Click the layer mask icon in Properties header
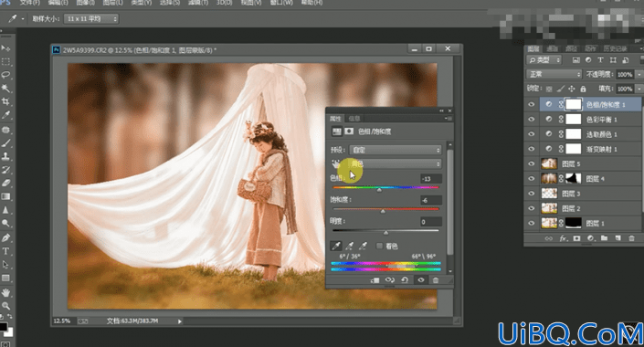Screen dimensions: 644x347 (349, 131)
